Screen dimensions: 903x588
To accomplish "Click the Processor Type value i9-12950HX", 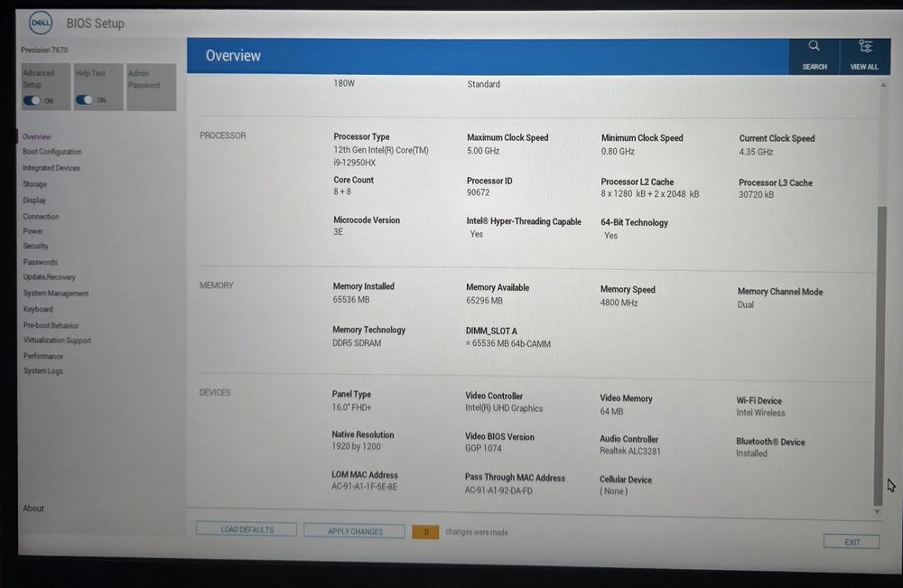I will [x=354, y=163].
